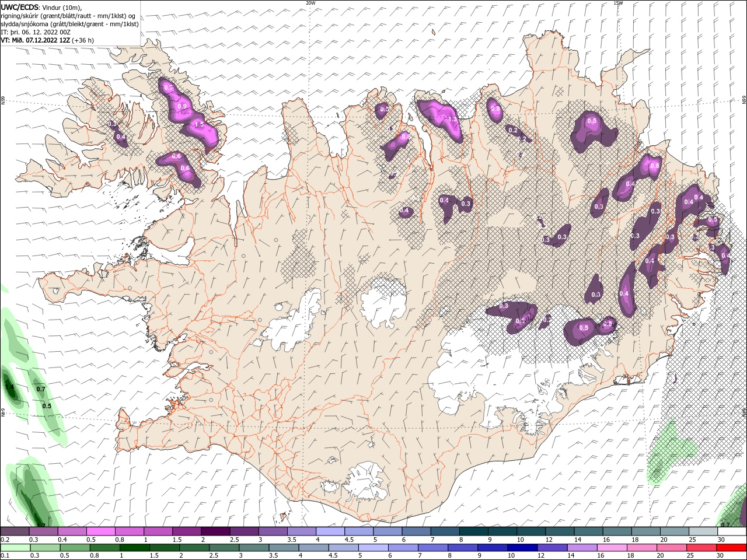Pick bottom-row legend swatch between 16 and 18
Viewport: 747px width, 560px height.
611,548
